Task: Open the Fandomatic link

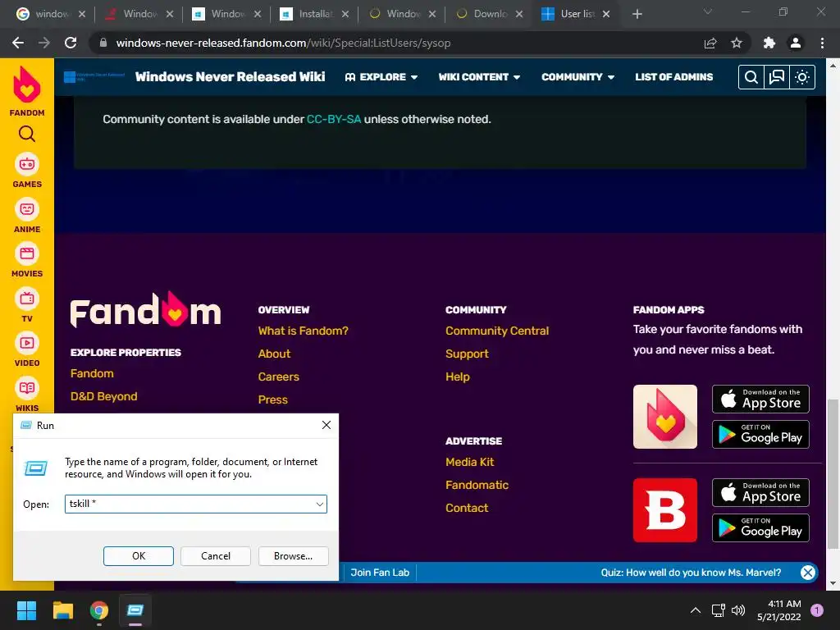Action: pyautogui.click(x=477, y=485)
